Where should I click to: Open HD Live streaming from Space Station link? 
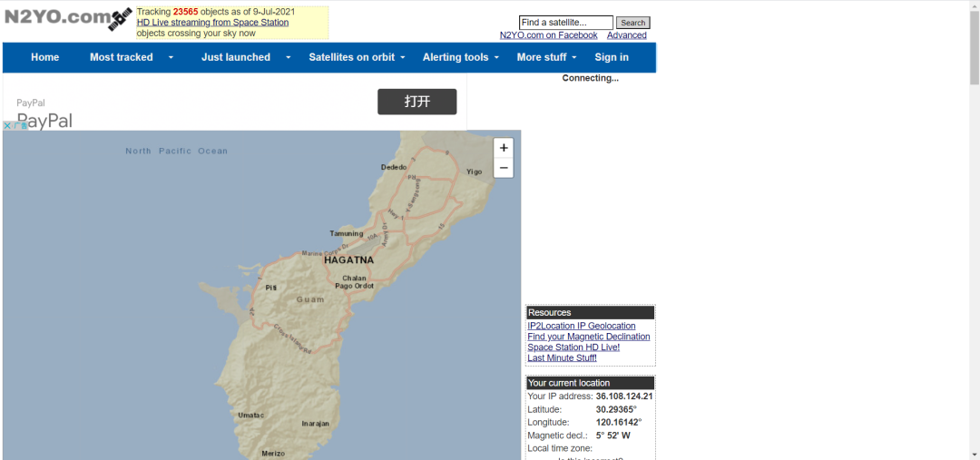pyautogui.click(x=212, y=23)
